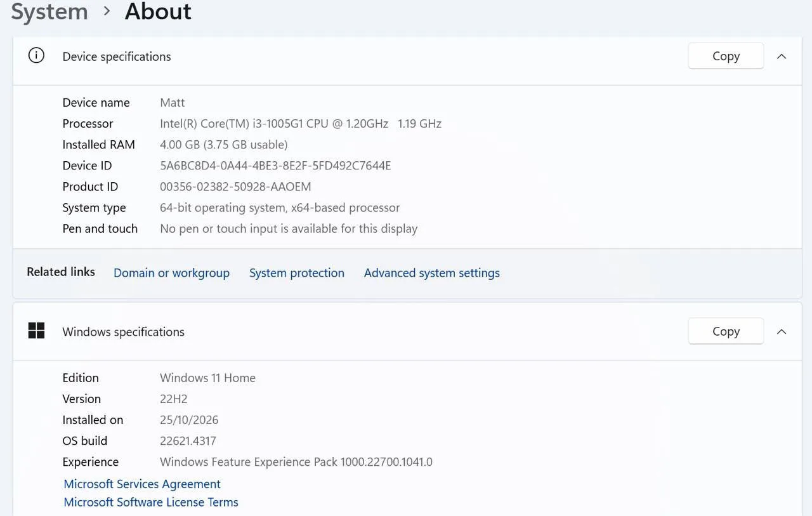Click the Device specifications heading
This screenshot has height=516, width=812.
pyautogui.click(x=117, y=56)
